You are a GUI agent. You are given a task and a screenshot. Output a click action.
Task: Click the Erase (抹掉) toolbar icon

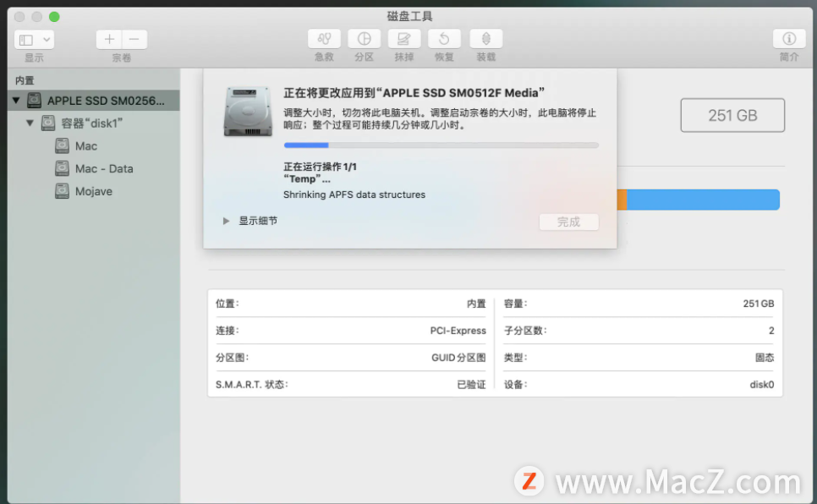403,39
